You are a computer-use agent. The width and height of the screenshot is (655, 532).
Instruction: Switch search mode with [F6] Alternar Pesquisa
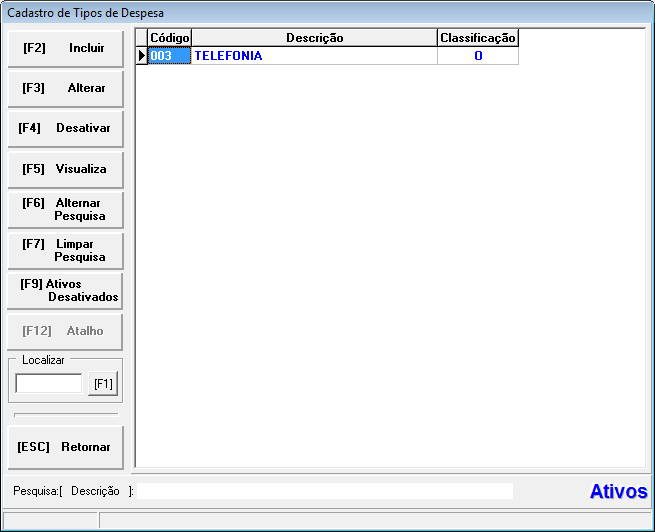65,210
